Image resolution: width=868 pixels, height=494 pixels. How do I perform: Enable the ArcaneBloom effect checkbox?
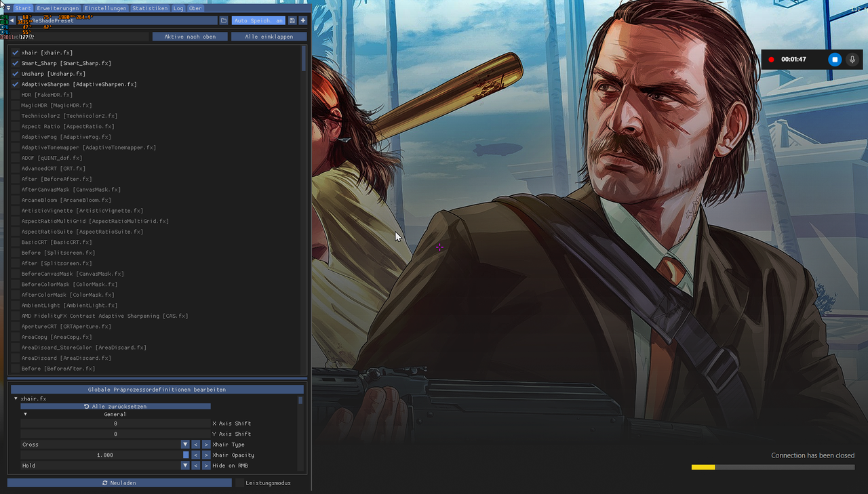pos(15,200)
